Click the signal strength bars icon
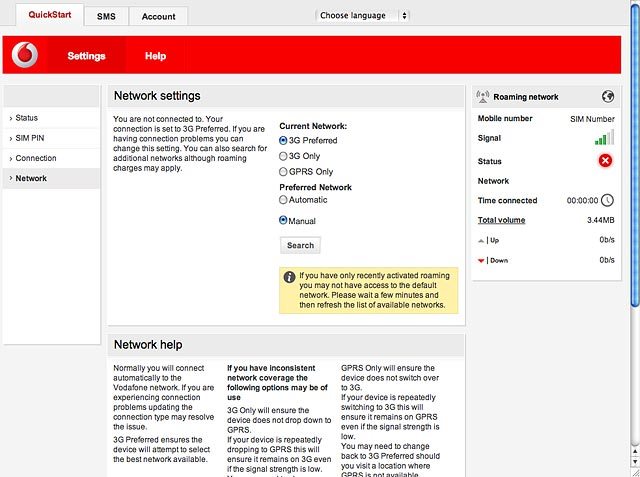Viewport: 640px width, 477px height. click(604, 138)
